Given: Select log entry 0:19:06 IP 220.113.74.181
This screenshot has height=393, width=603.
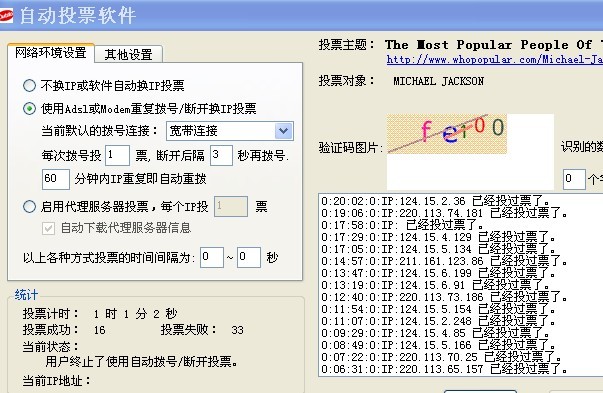Looking at the screenshot, I should (x=444, y=213).
